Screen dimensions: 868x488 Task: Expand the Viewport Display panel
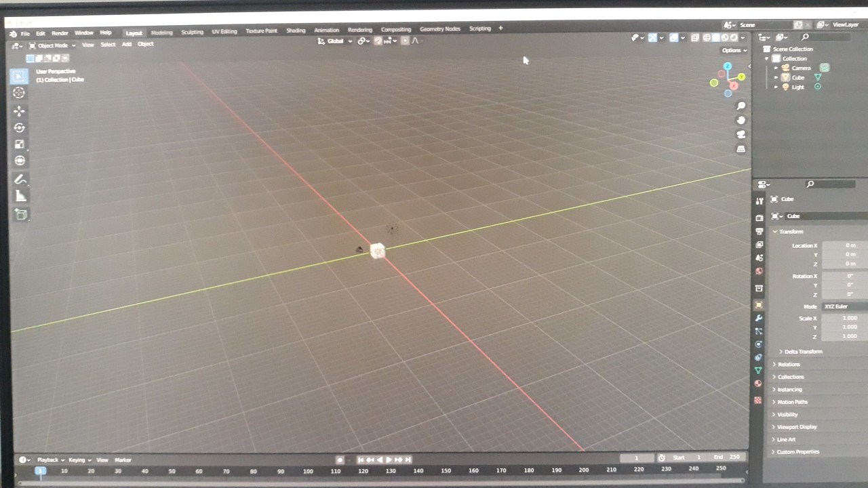(797, 427)
